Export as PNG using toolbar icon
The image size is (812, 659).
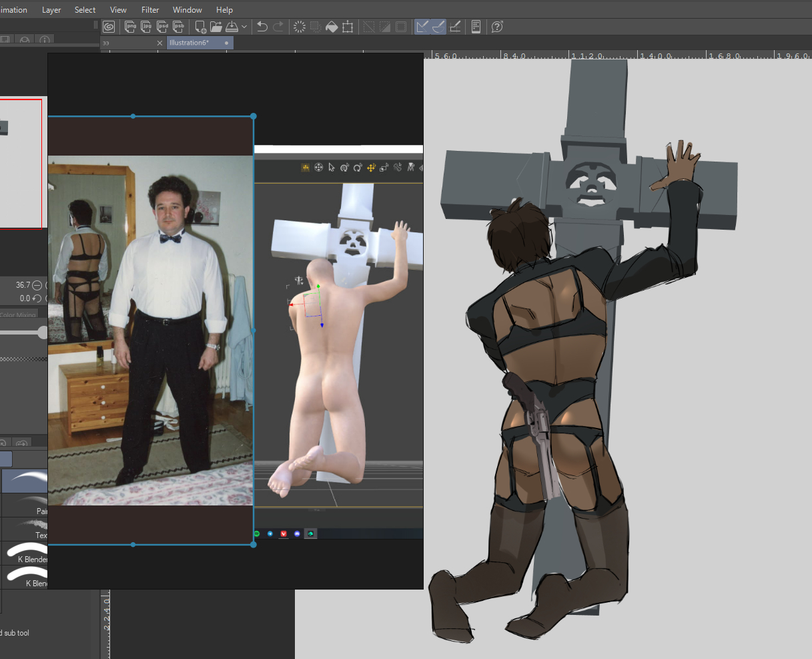pos(130,27)
